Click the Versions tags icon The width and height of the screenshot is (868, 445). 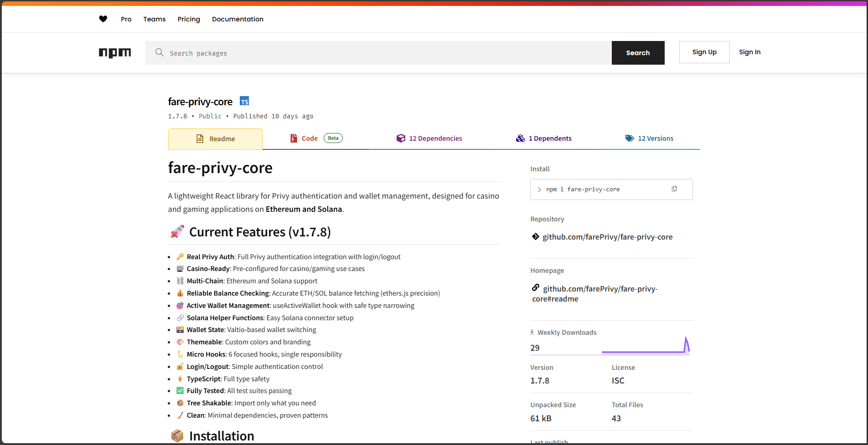click(630, 138)
